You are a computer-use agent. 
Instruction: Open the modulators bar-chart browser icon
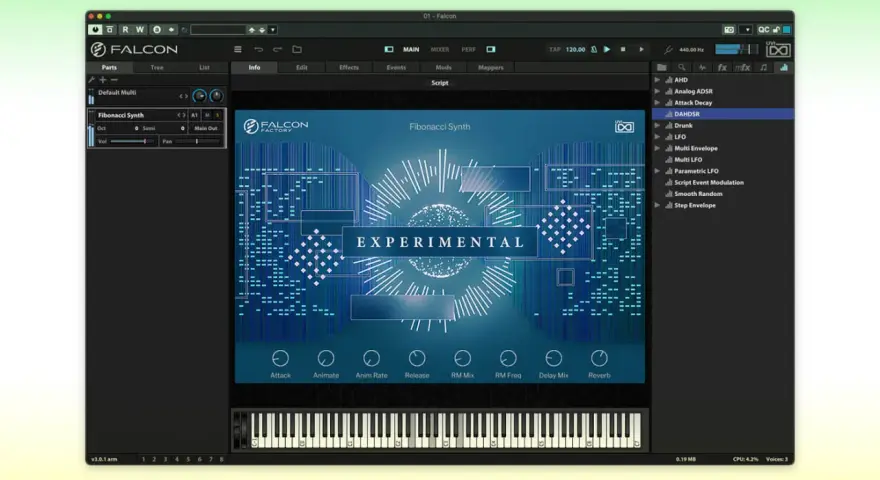[x=783, y=67]
